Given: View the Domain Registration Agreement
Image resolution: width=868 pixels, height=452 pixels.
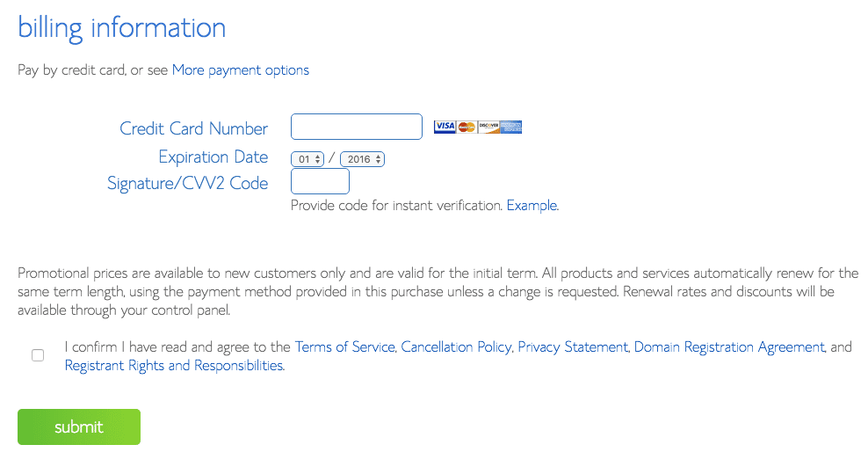Looking at the screenshot, I should pos(729,347).
